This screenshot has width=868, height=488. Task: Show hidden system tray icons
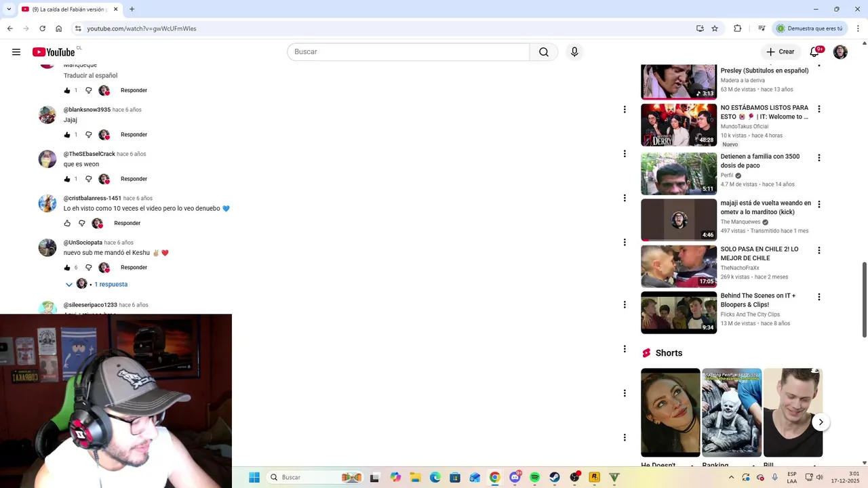click(x=731, y=477)
